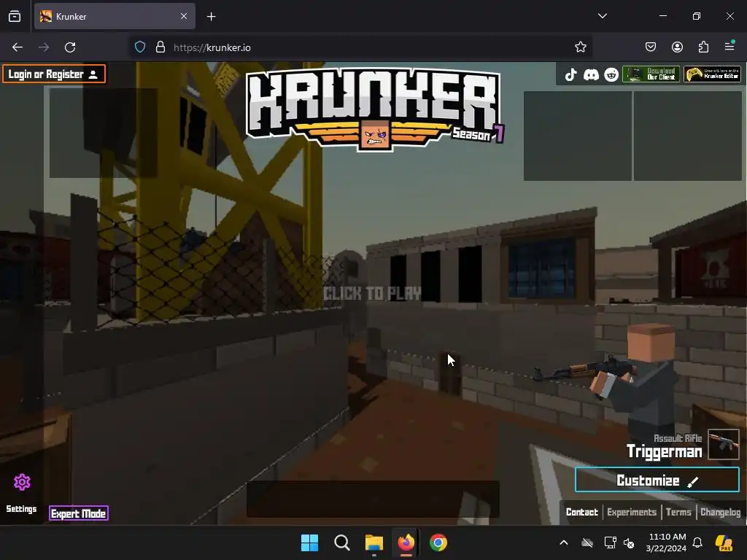Open the Firefox account icon
The image size is (747, 560).
[x=677, y=47]
